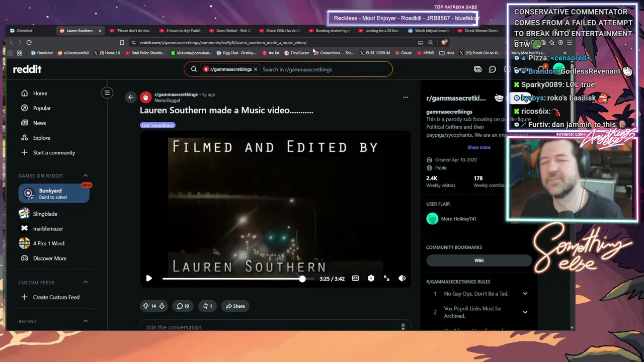644x362 pixels.
Task: Close the Lauren Southern browser tab
Action: tap(100, 31)
